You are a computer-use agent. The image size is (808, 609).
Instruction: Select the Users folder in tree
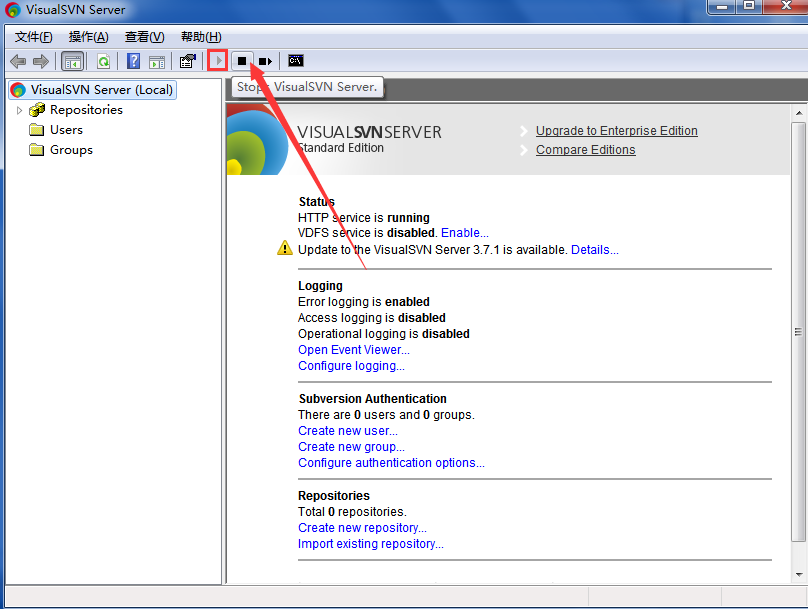(x=66, y=130)
